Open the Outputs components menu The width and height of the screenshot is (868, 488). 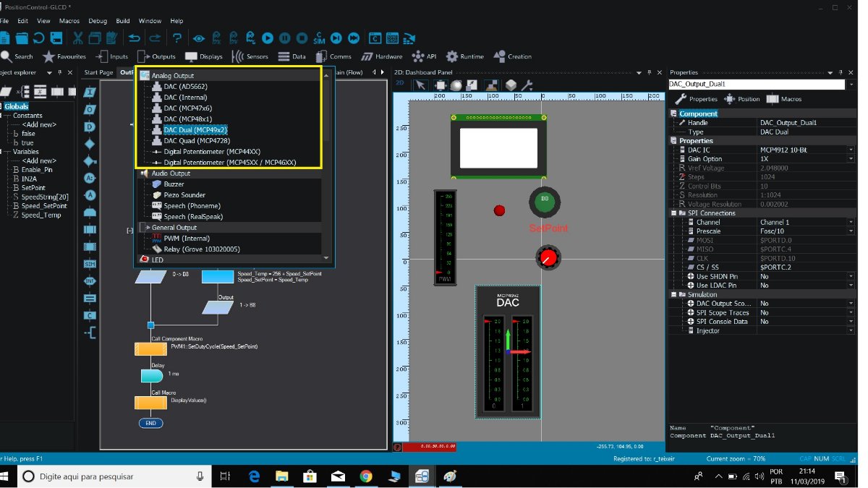156,56
